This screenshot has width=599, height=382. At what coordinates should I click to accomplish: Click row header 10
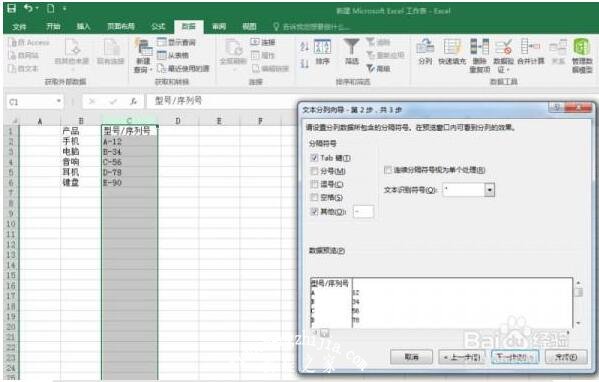coord(11,224)
